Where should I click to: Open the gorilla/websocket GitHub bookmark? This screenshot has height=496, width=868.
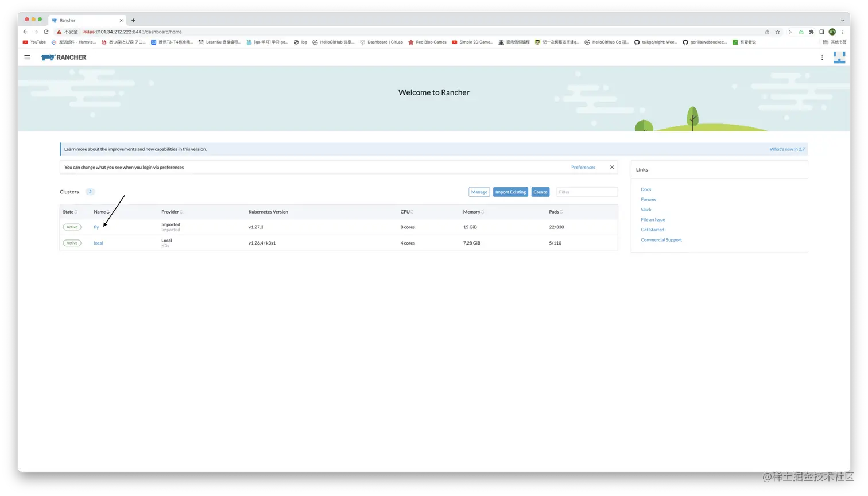tap(705, 42)
